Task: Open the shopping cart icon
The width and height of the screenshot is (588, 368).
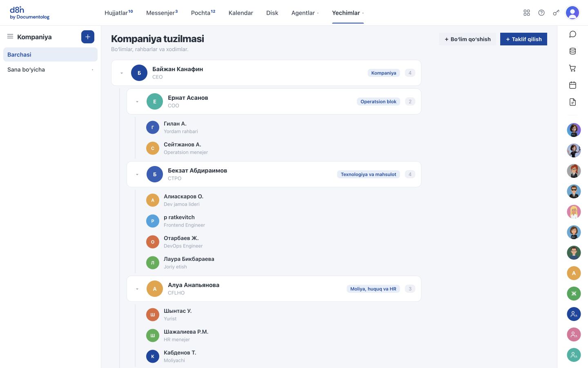Action: pyautogui.click(x=572, y=68)
